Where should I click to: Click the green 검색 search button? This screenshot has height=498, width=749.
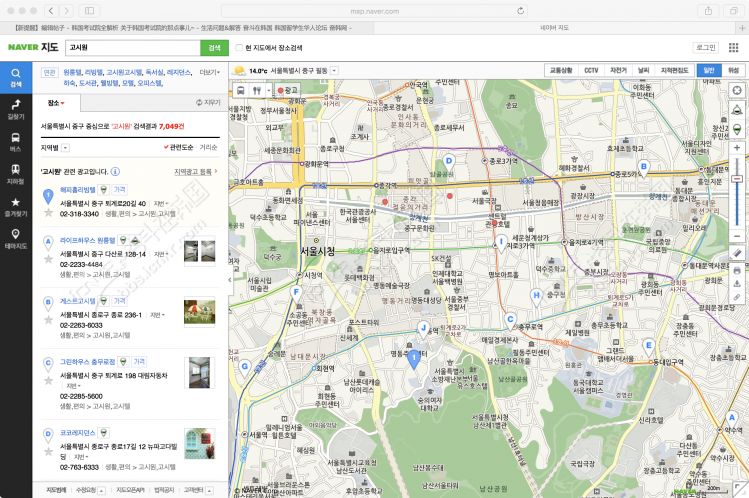point(214,48)
